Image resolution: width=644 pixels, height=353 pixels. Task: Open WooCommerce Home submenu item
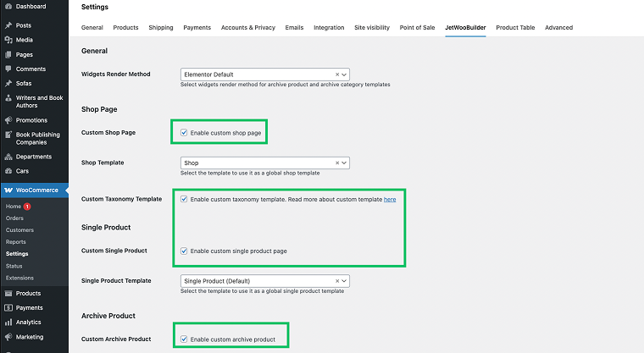click(x=14, y=207)
